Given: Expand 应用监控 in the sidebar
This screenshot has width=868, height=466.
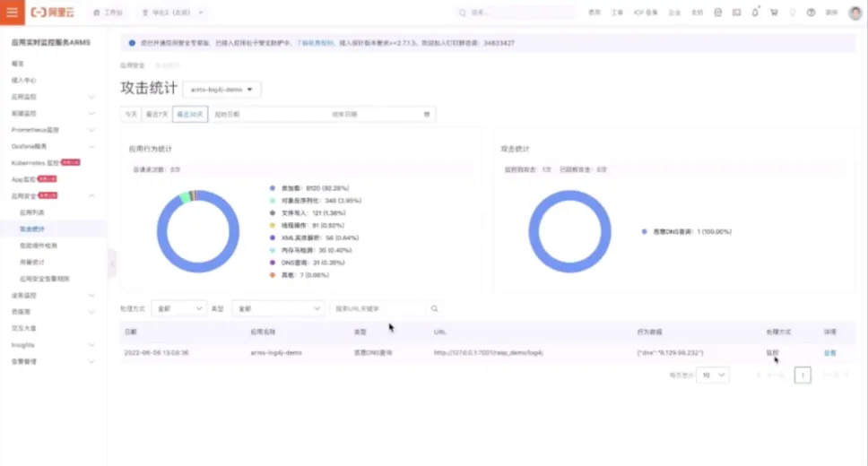Looking at the screenshot, I should click(x=53, y=97).
